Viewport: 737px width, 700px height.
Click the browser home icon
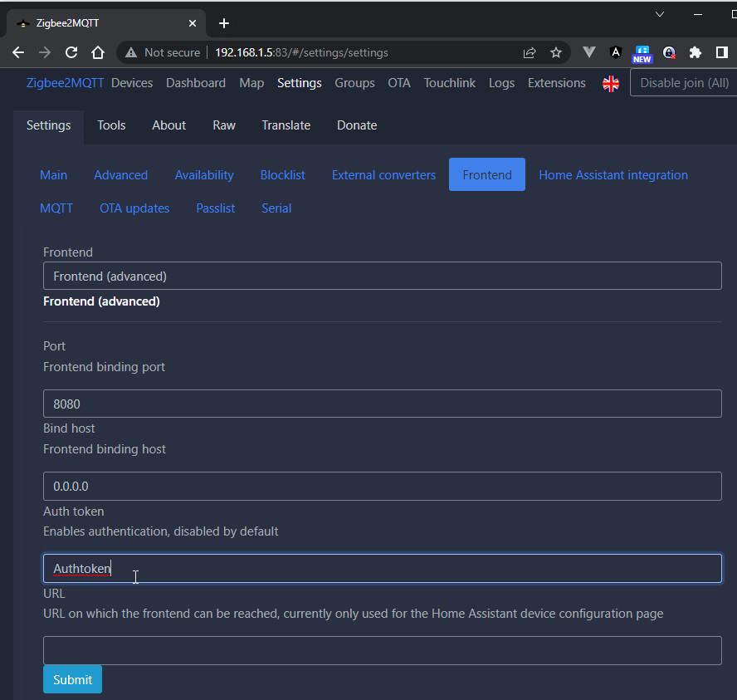[x=98, y=52]
